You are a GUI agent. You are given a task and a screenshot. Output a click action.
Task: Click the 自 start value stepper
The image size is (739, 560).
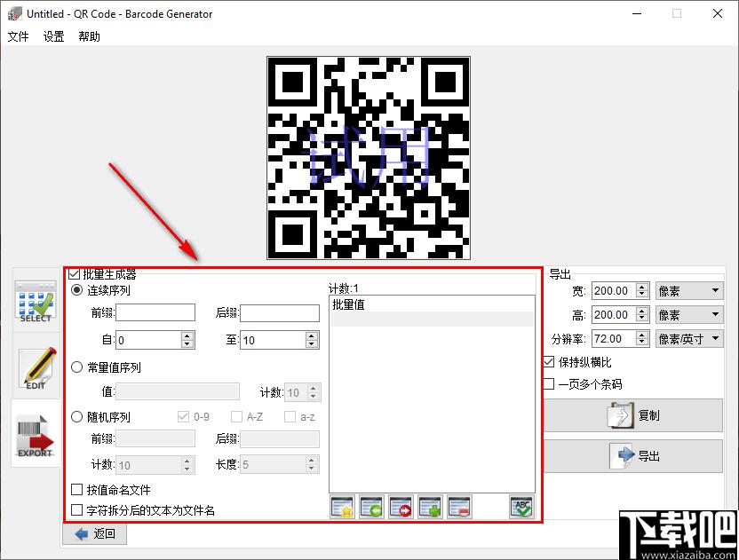coord(187,340)
